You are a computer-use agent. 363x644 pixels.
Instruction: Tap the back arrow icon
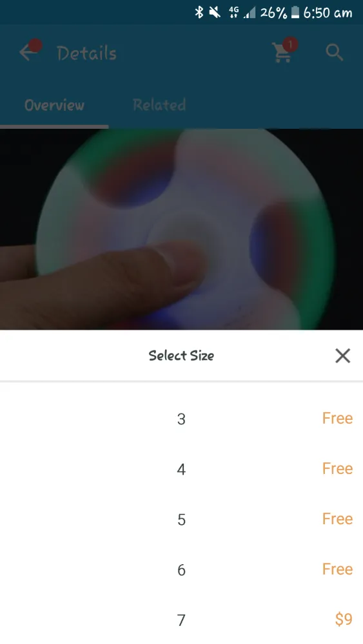(x=27, y=53)
